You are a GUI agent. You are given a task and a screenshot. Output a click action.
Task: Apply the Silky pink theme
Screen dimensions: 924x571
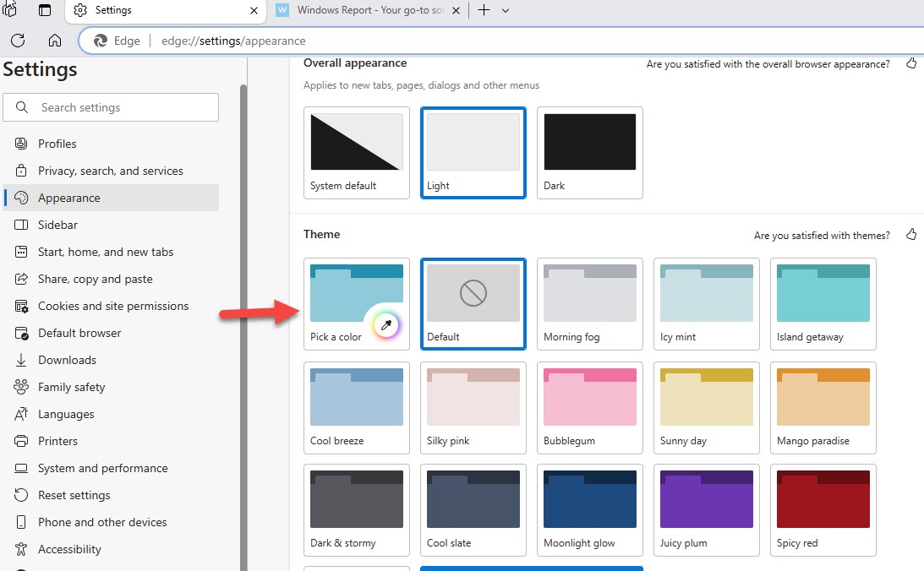coord(473,408)
